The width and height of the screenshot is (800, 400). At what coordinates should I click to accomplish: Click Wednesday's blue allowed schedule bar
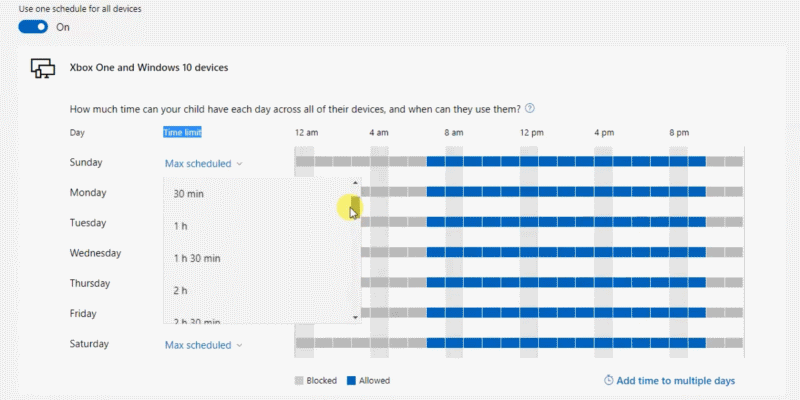565,252
